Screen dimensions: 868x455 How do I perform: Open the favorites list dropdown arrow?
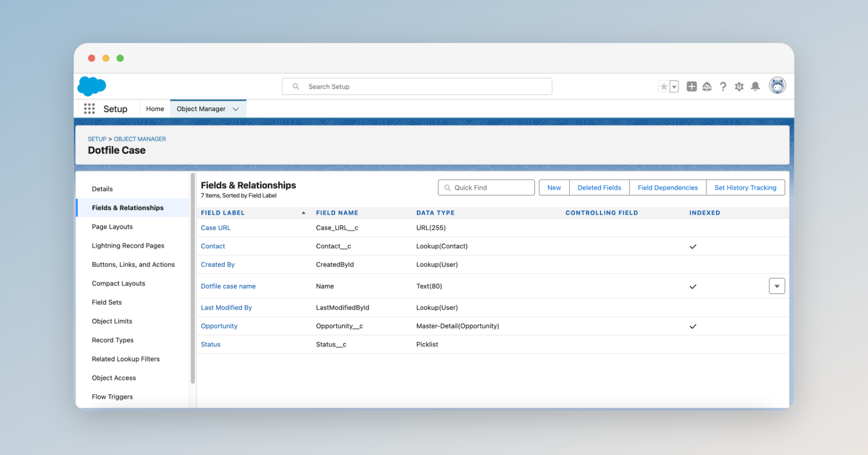(674, 86)
